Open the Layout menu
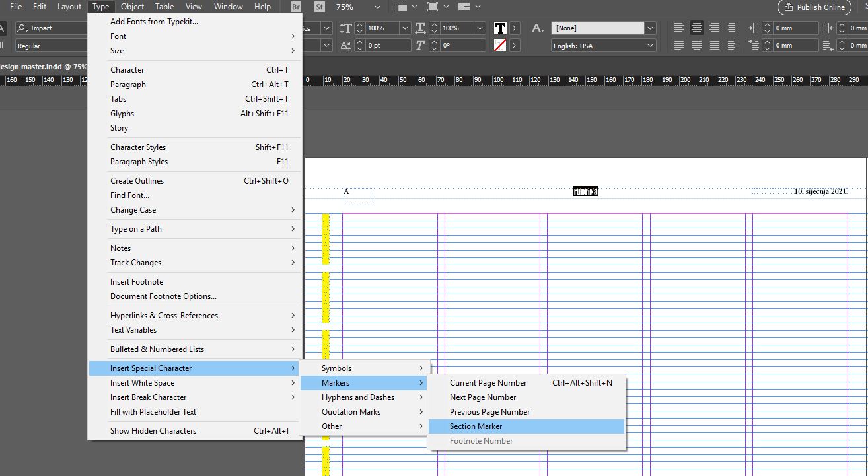Screen dimensions: 868x476 [69, 7]
